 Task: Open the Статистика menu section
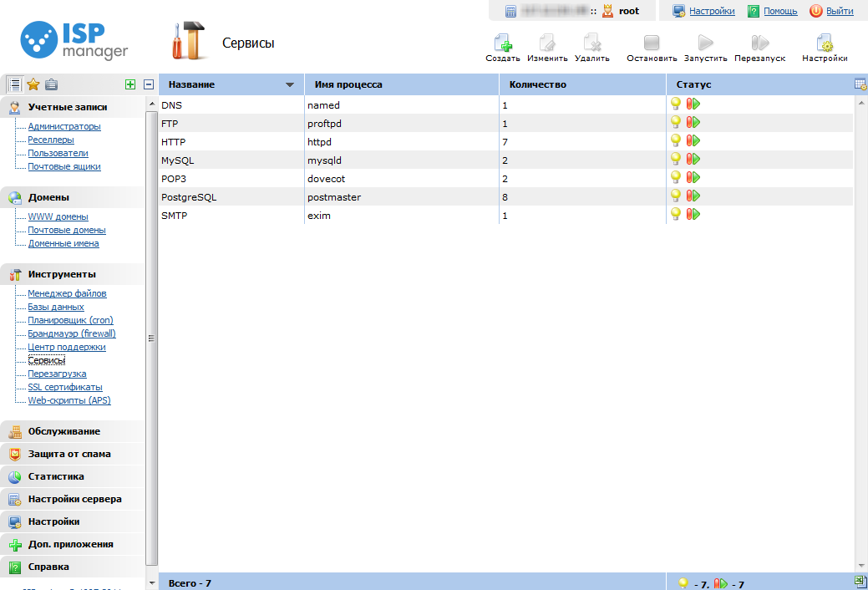pyautogui.click(x=56, y=476)
